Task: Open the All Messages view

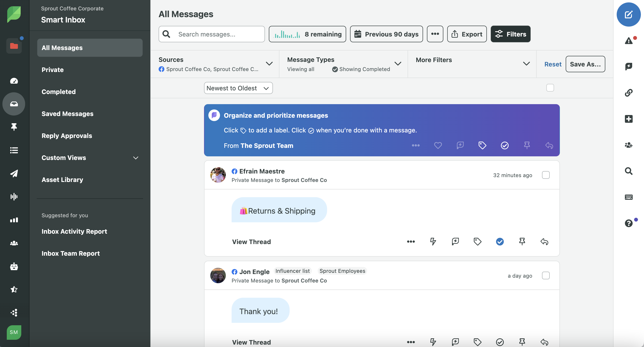Action: point(90,48)
